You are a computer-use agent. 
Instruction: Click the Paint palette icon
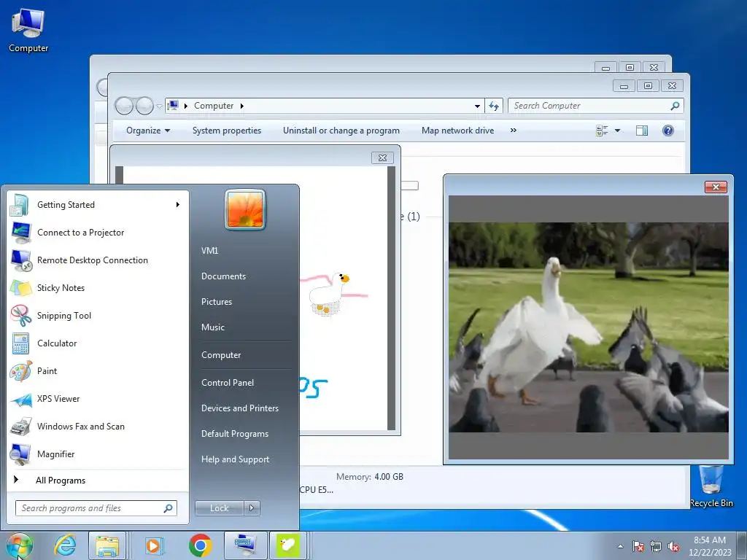(20, 371)
